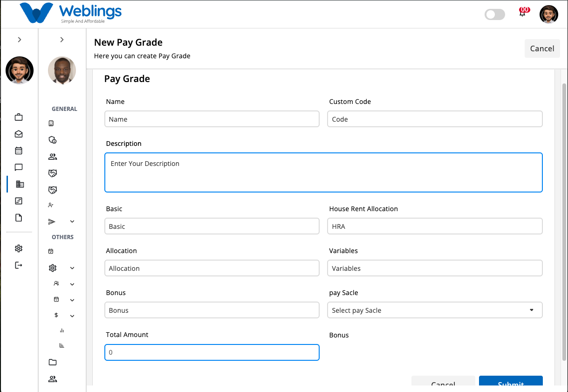Open the folder icon in the sidebar

pyautogui.click(x=53, y=362)
